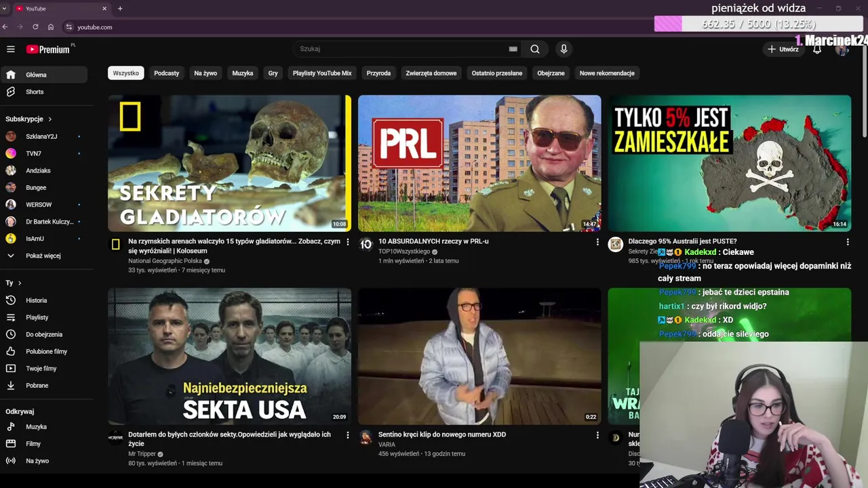Open options menu for Sentino video
The width and height of the screenshot is (868, 488).
(597, 435)
